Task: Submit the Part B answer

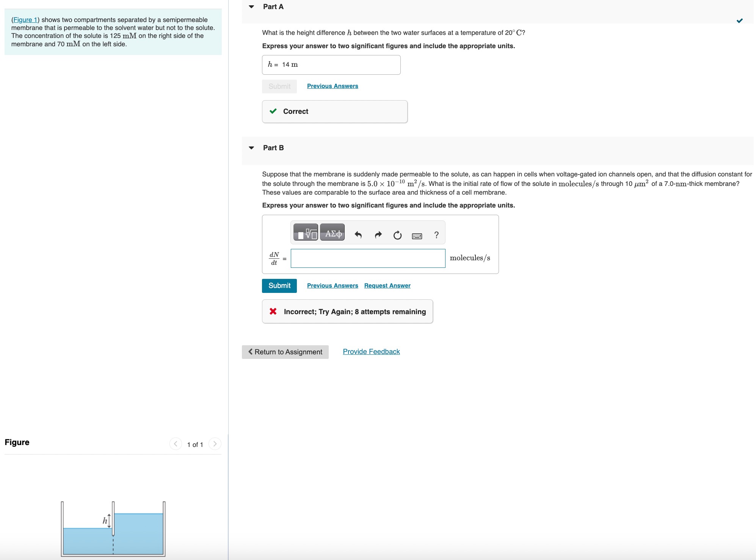Action: (279, 286)
